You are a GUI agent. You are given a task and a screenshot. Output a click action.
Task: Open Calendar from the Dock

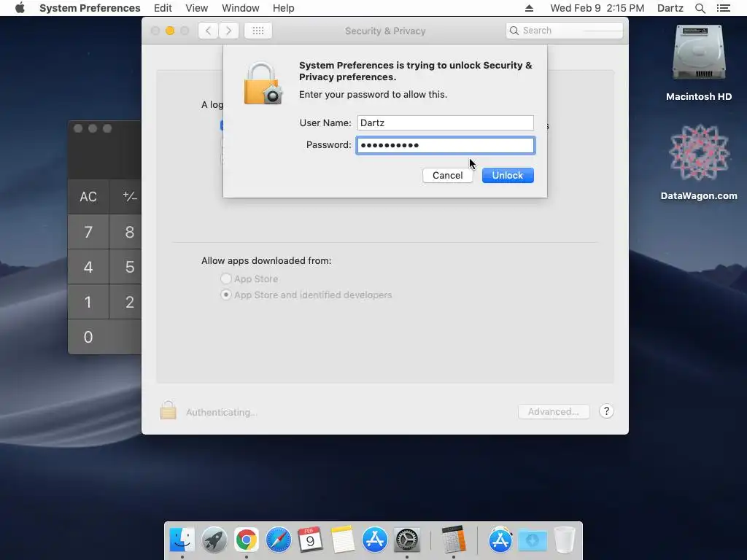tap(310, 540)
